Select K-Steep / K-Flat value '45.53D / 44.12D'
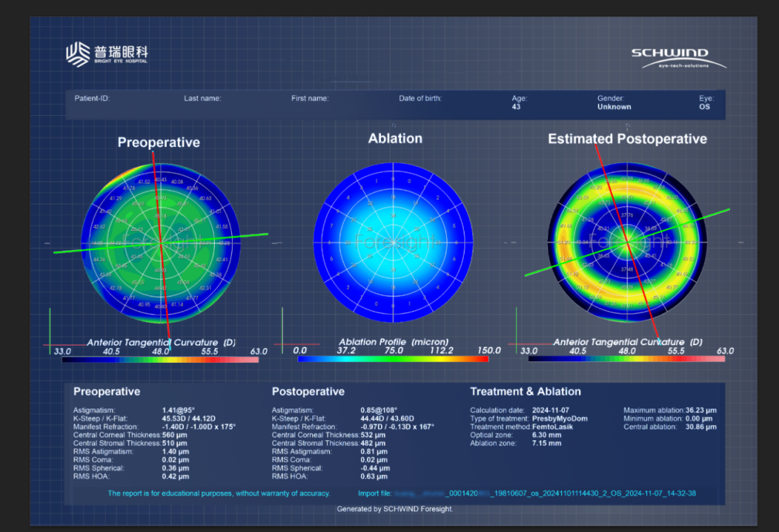The height and width of the screenshot is (532, 779). (189, 418)
